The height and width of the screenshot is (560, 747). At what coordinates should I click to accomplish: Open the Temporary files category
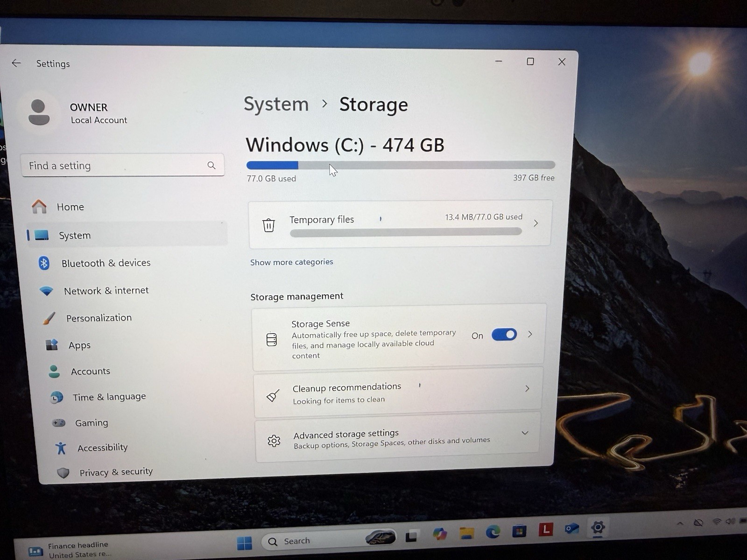tap(400, 223)
